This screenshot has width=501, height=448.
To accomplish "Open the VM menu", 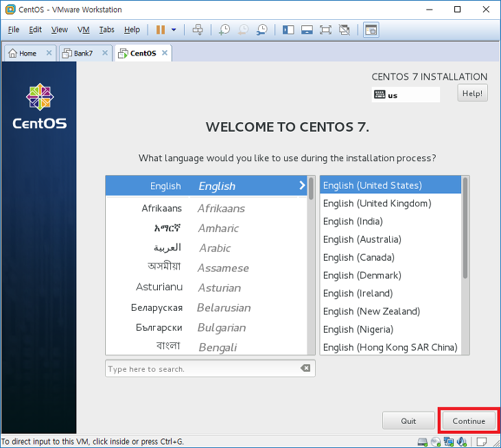I will tap(84, 30).
